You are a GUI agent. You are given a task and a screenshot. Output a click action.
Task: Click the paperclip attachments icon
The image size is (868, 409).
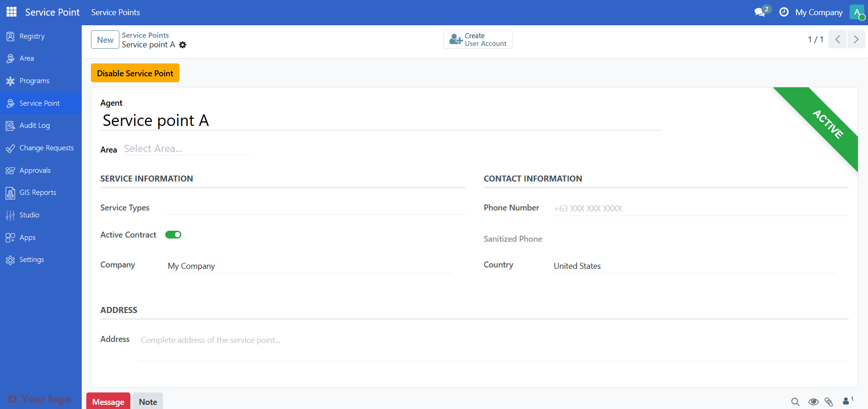pos(829,402)
